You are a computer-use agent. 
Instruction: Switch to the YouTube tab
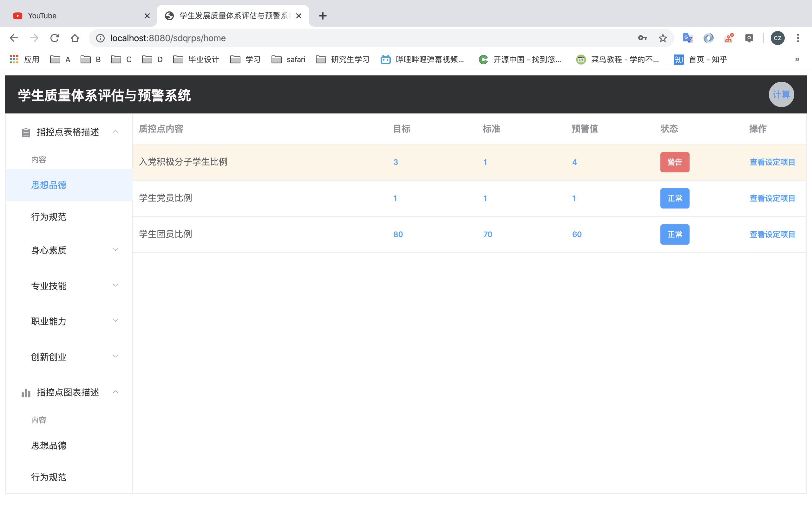point(77,16)
